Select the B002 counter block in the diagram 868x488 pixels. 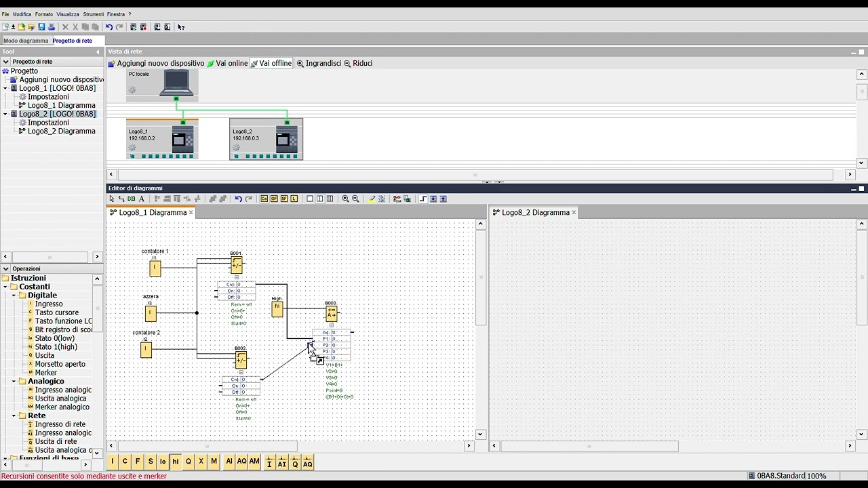click(x=241, y=359)
